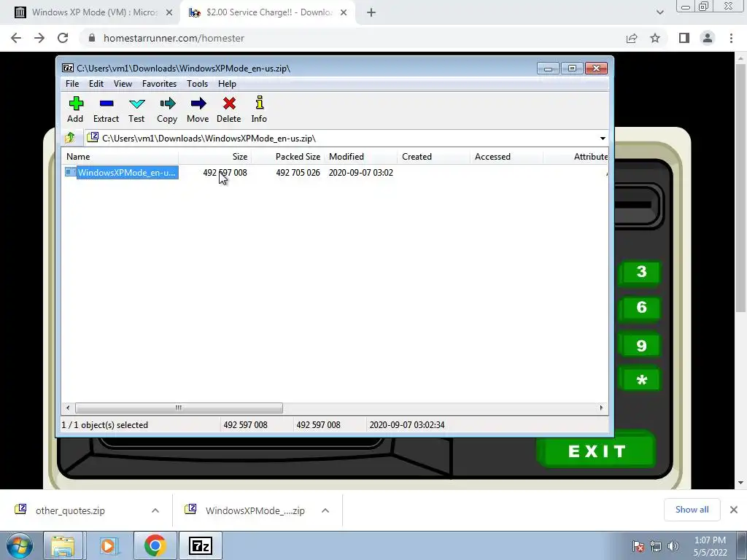The height and width of the screenshot is (560, 747).
Task: Delete the selection with the red X icon
Action: tap(229, 104)
